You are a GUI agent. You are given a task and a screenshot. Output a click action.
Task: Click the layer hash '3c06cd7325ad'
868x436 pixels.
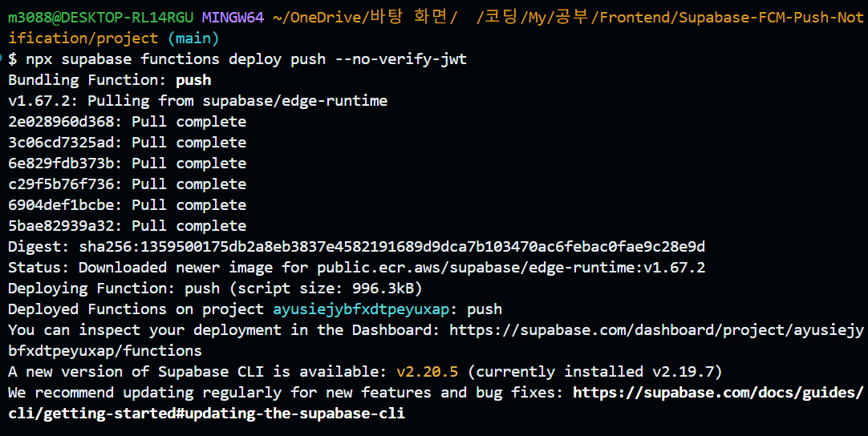pos(60,142)
